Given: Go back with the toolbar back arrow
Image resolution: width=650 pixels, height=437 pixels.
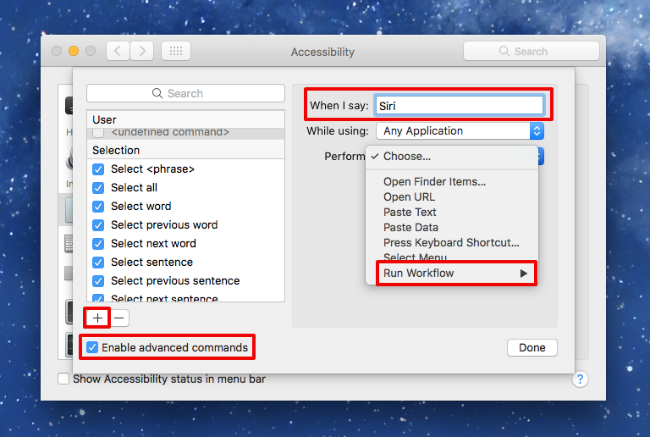Looking at the screenshot, I should 118,51.
